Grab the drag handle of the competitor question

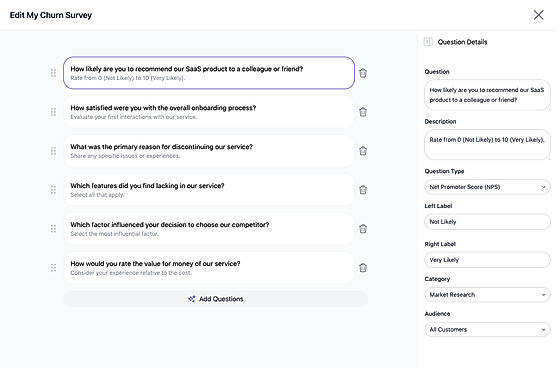tap(53, 229)
